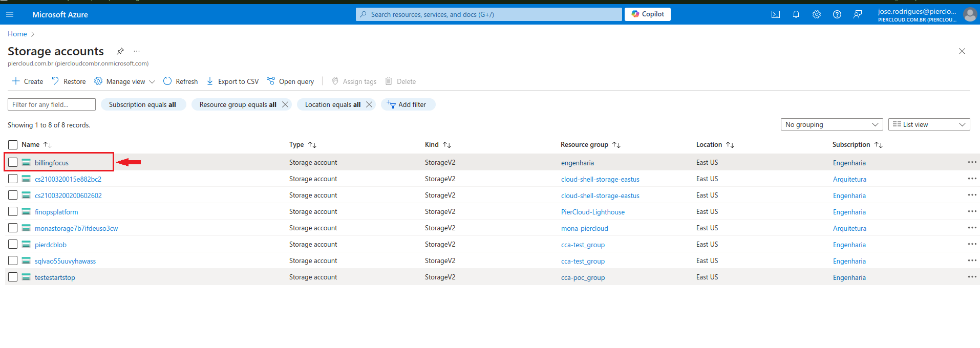Click the Copilot button

(648, 14)
